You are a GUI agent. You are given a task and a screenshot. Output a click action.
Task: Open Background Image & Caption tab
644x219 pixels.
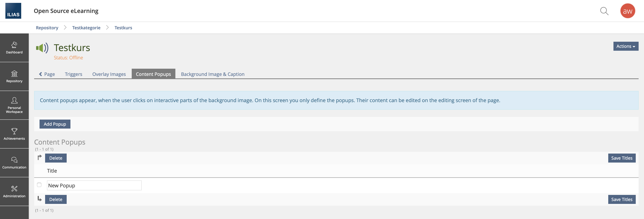[x=213, y=74]
